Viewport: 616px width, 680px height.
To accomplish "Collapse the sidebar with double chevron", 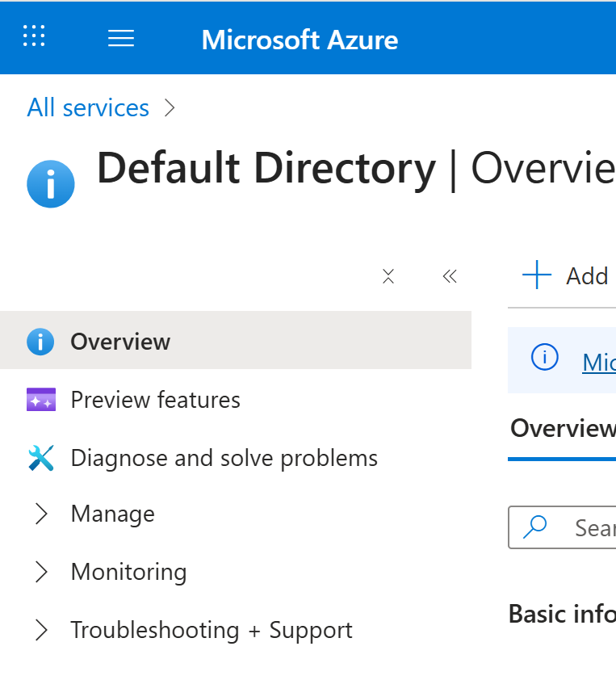I will coord(450,276).
